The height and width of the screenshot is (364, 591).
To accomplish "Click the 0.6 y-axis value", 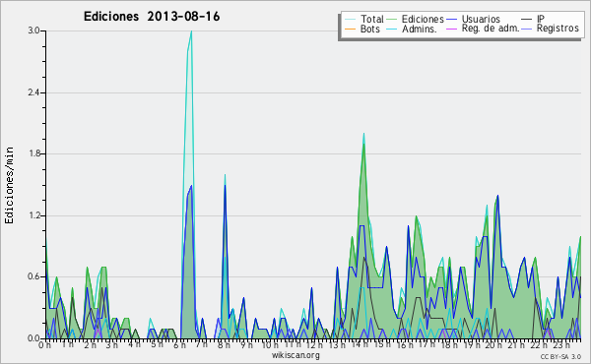I will (33, 277).
